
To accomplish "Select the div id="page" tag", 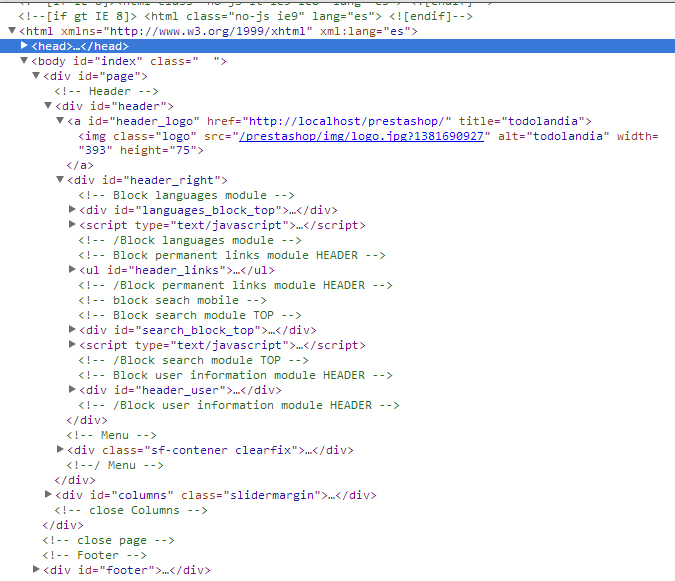I will point(95,76).
